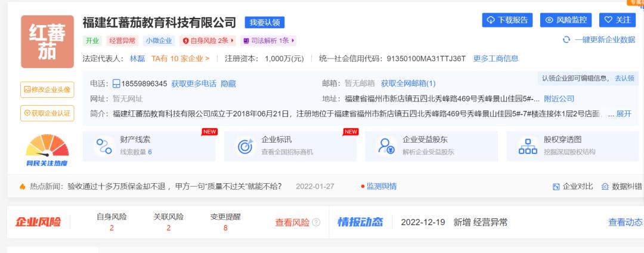
Task: Click the 情报动态 section title
Action: click(x=360, y=222)
